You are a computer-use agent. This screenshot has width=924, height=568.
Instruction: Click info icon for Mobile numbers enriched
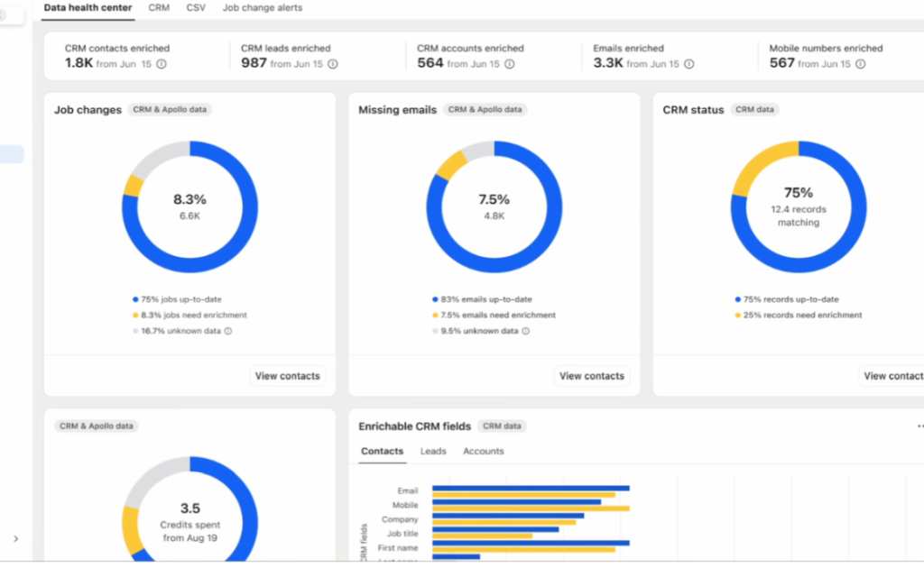click(x=860, y=64)
